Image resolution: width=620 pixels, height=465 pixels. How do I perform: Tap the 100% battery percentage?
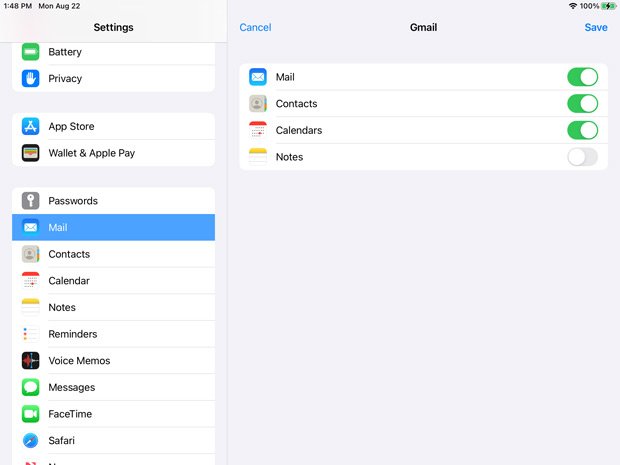pos(589,6)
